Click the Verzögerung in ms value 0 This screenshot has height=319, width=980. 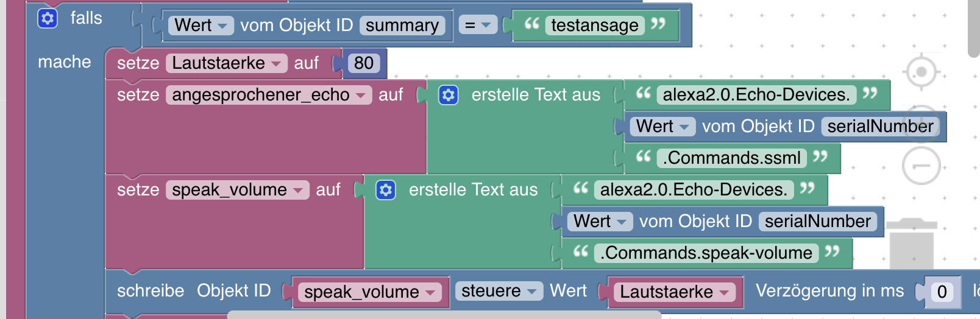click(941, 292)
